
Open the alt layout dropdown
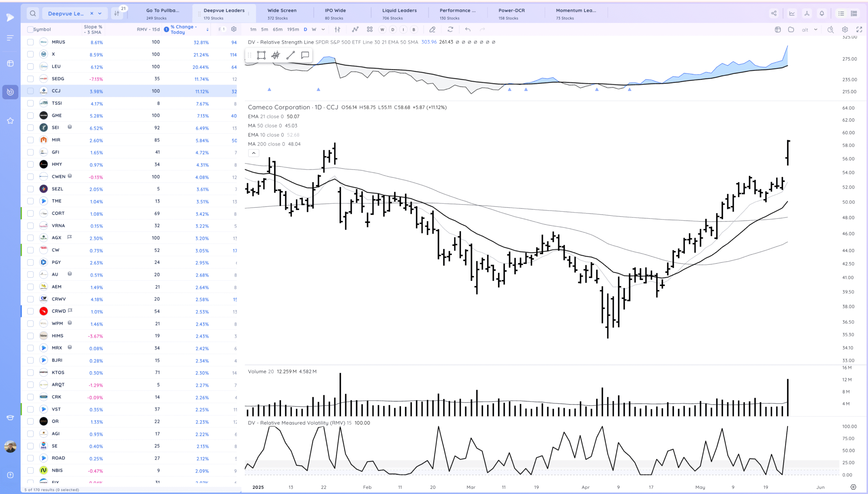click(x=816, y=30)
